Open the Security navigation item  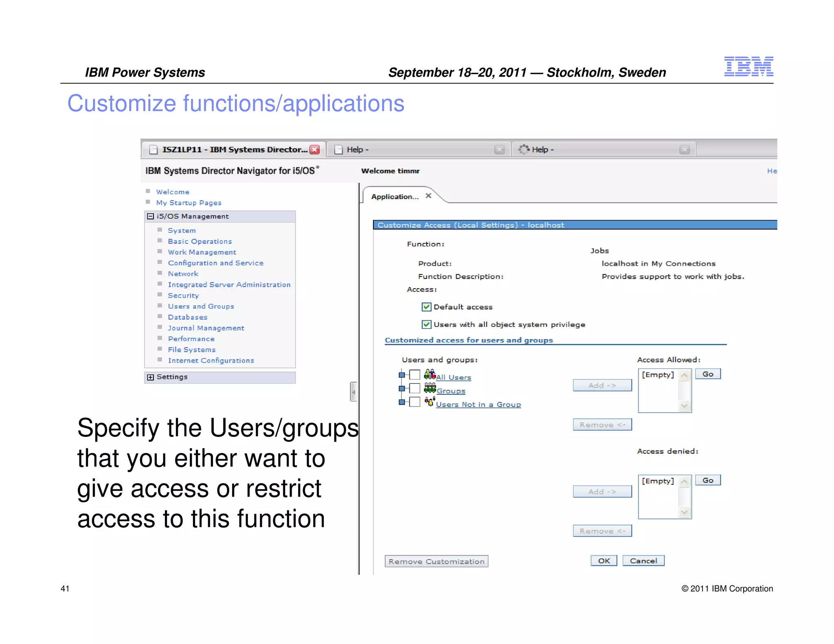click(x=183, y=296)
